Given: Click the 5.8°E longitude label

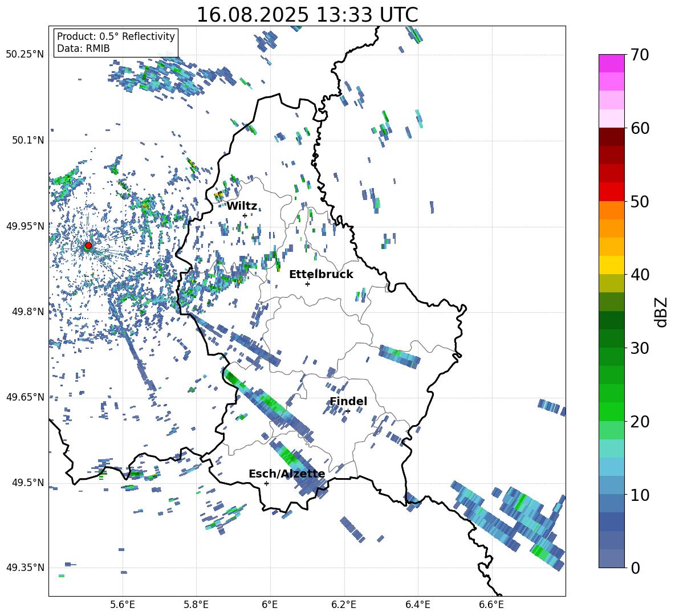Looking at the screenshot, I should (196, 605).
